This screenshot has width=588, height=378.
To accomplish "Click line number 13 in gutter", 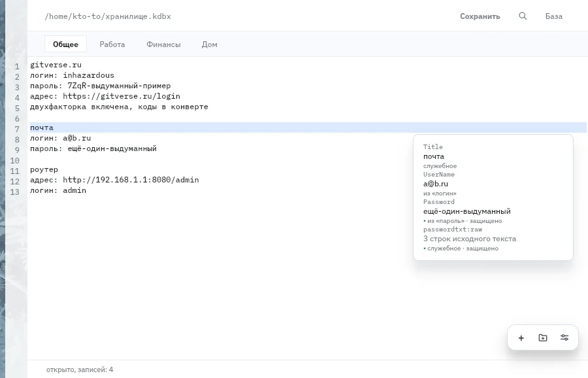I will [x=14, y=192].
